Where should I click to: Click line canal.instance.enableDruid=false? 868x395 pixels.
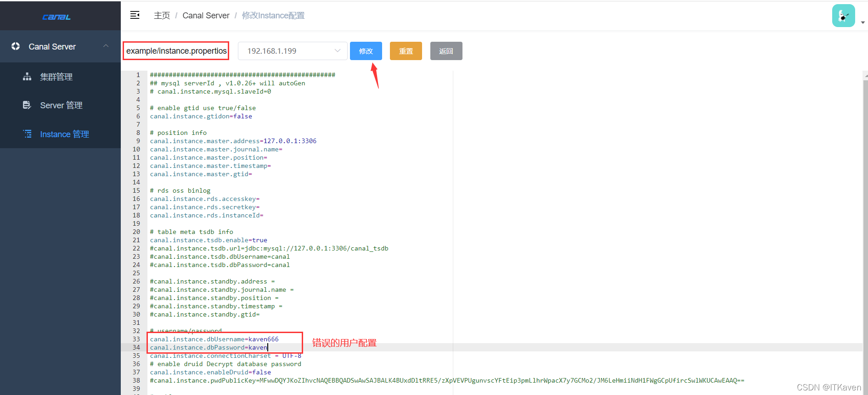pyautogui.click(x=210, y=372)
